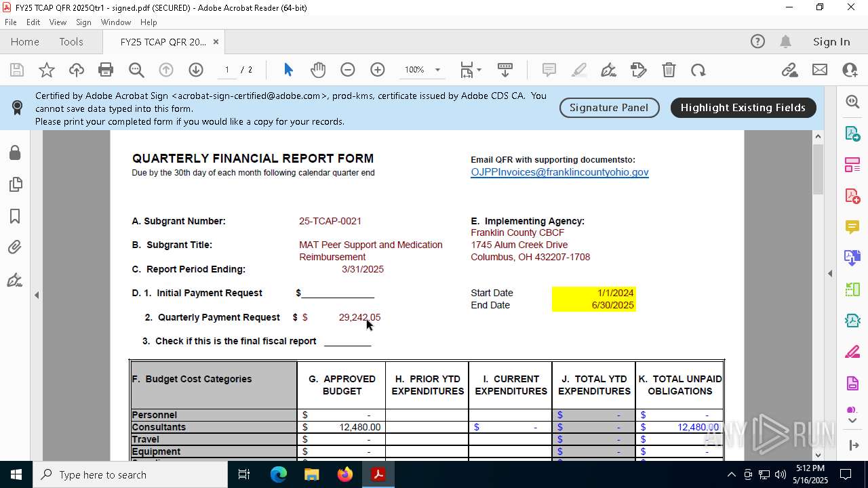This screenshot has height=488, width=868.
Task: Open the Help menu
Action: pyautogui.click(x=149, y=22)
